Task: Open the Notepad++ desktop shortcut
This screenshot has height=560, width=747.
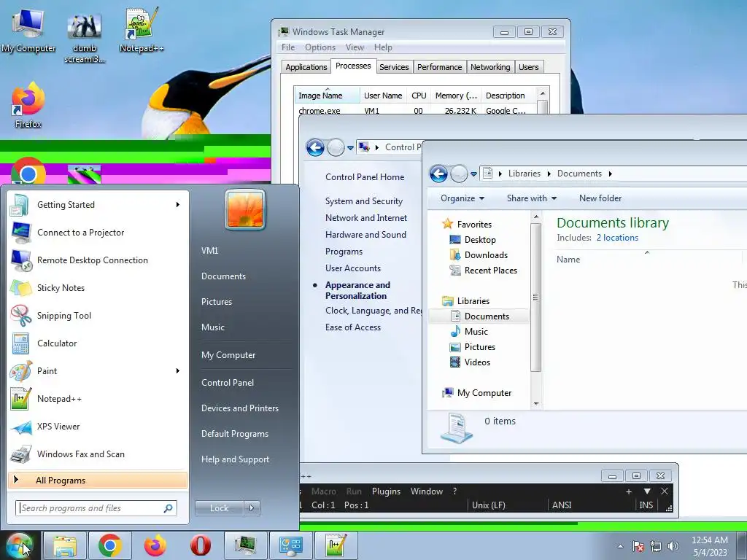Action: (x=142, y=30)
